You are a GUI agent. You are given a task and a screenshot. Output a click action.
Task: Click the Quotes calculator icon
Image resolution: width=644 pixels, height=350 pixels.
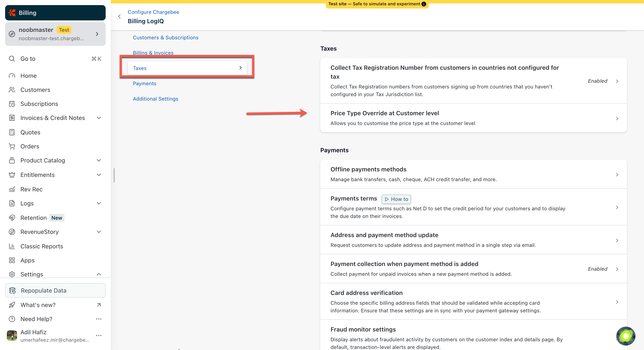[12, 132]
